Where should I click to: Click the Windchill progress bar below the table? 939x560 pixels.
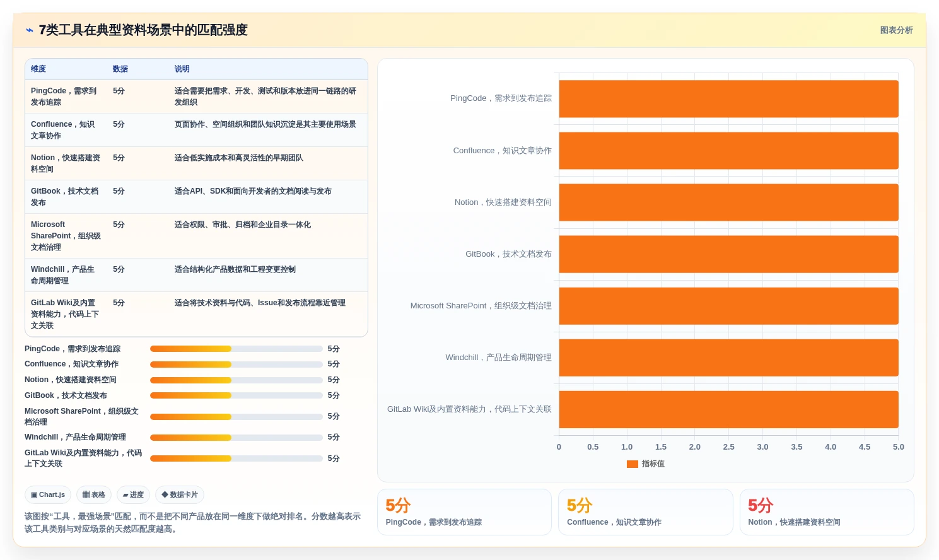(236, 438)
